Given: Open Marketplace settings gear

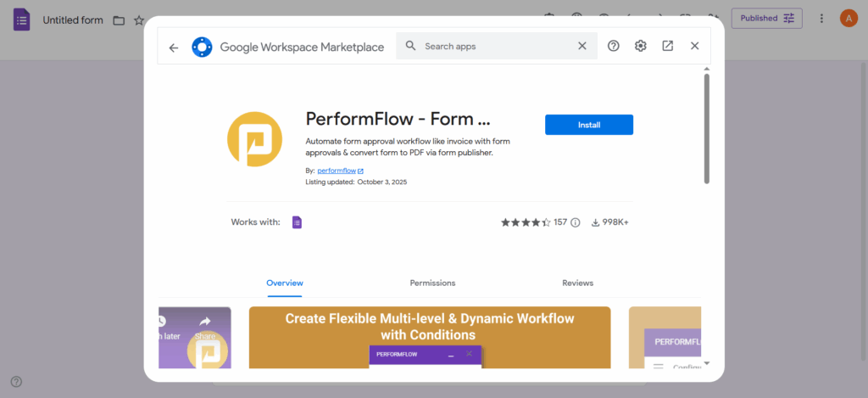Looking at the screenshot, I should pyautogui.click(x=641, y=46).
